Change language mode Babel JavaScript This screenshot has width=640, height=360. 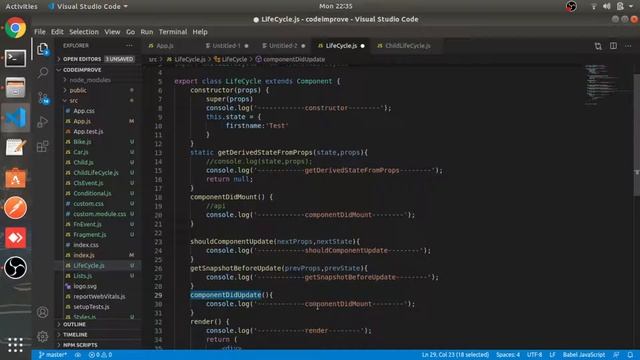click(584, 355)
